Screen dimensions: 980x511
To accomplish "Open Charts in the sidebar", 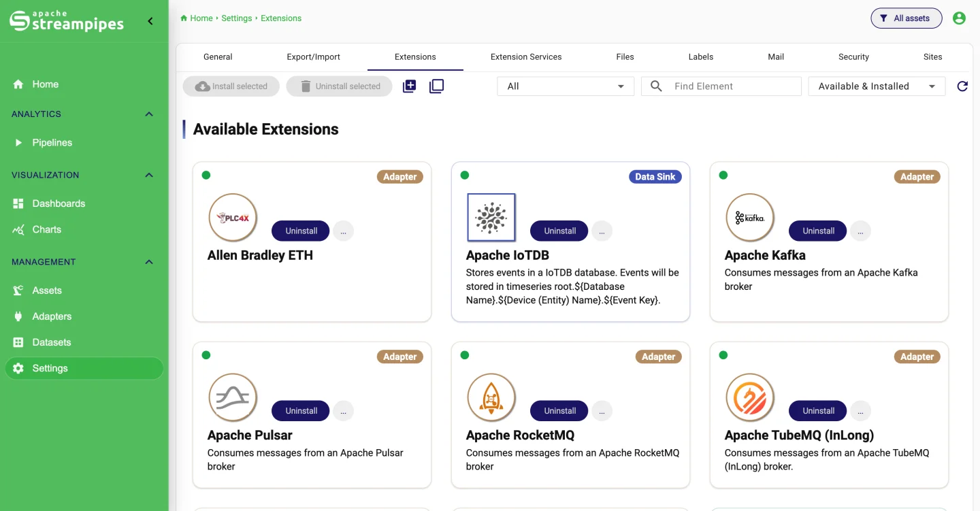I will (x=84, y=229).
